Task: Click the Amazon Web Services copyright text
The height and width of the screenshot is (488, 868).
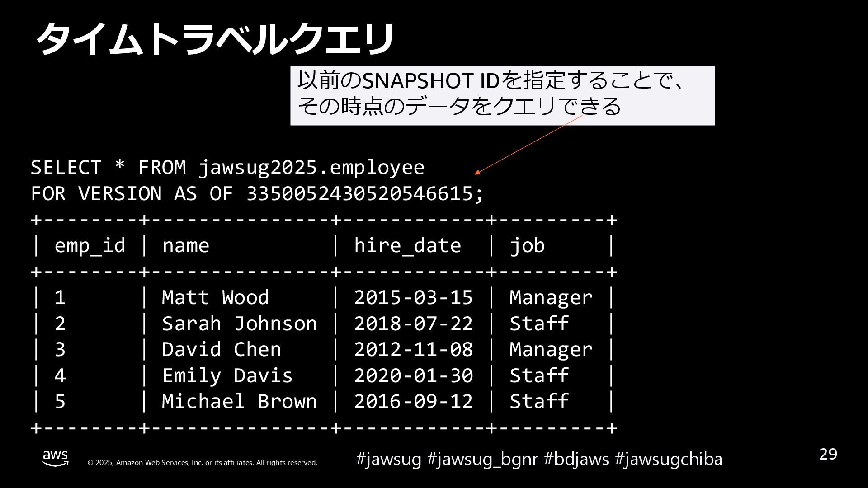Action: click(x=202, y=463)
